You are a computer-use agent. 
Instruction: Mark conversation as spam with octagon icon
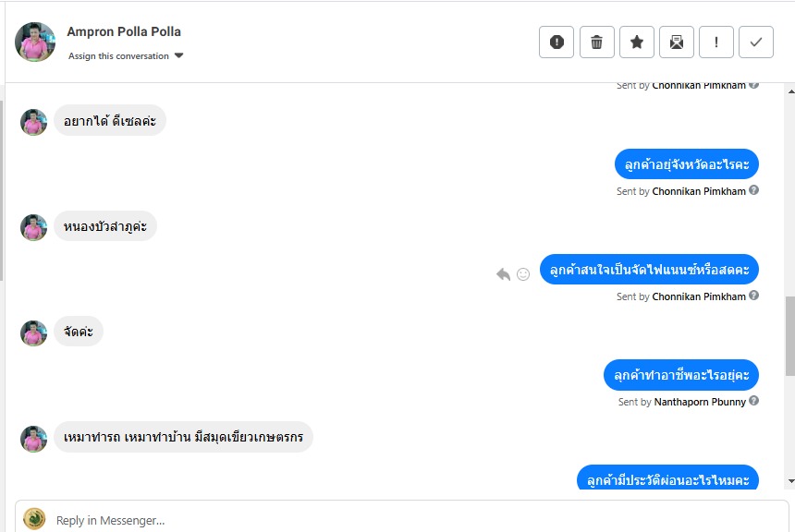click(556, 42)
